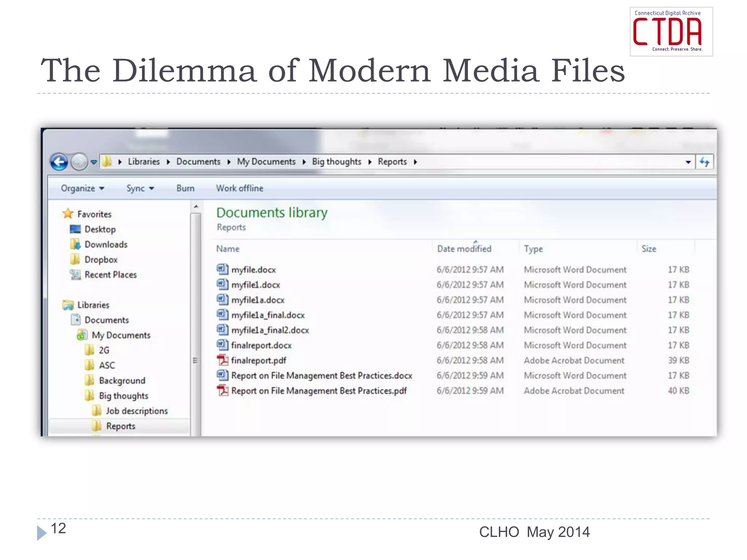
Task: Click the Favorites star icon
Action: (x=68, y=213)
